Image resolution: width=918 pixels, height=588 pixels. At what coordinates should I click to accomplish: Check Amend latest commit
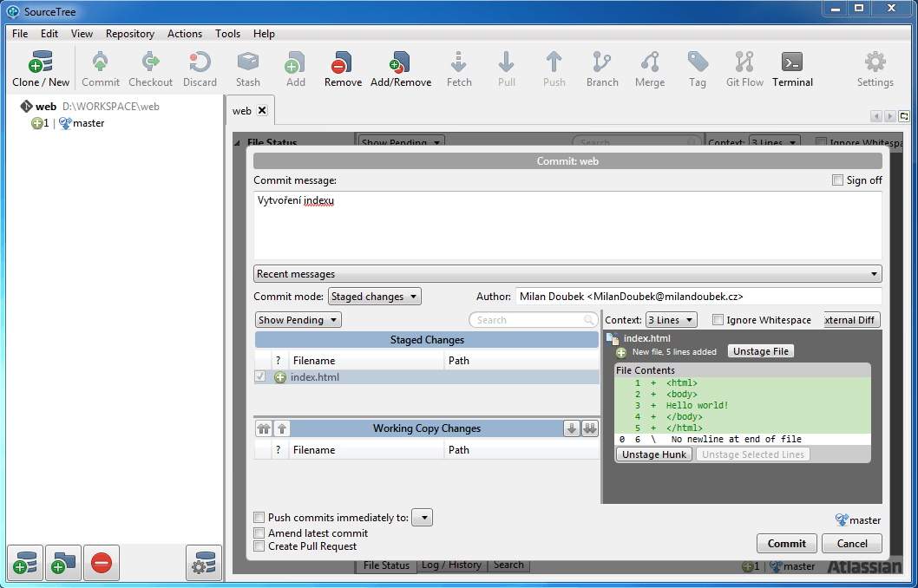[x=259, y=533]
